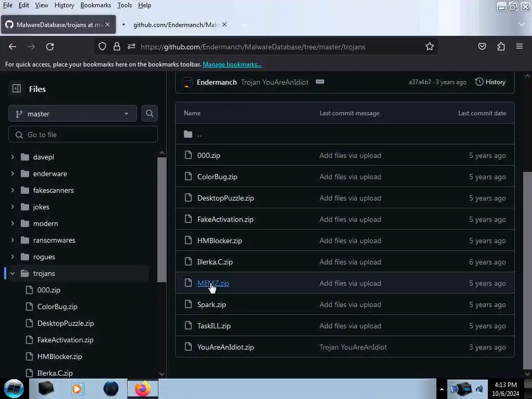Click Endermanch's avatar in the commit row
Screen dimensions: 532x399
[x=187, y=82]
